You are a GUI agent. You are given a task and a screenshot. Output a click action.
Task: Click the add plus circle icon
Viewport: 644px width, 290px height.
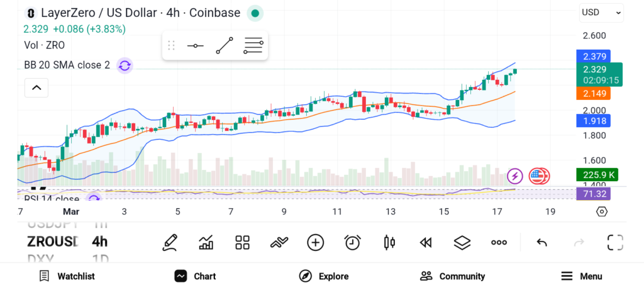point(315,242)
